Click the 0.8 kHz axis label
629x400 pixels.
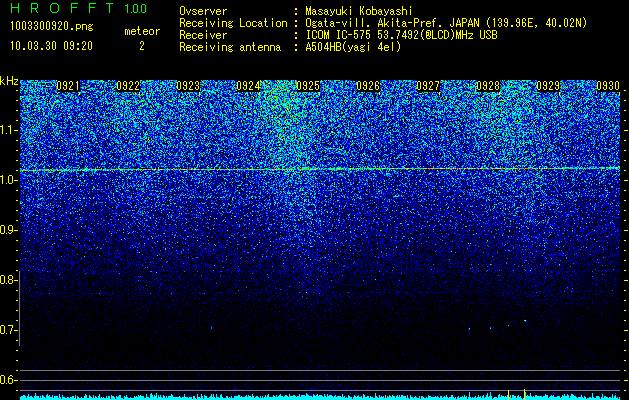(x=8, y=280)
